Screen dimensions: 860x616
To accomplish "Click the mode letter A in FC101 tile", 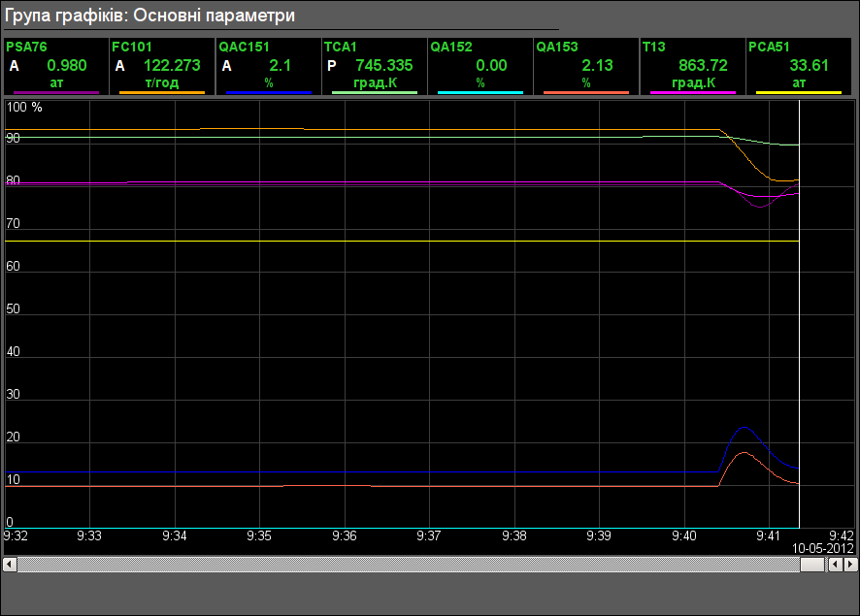I will click(120, 66).
